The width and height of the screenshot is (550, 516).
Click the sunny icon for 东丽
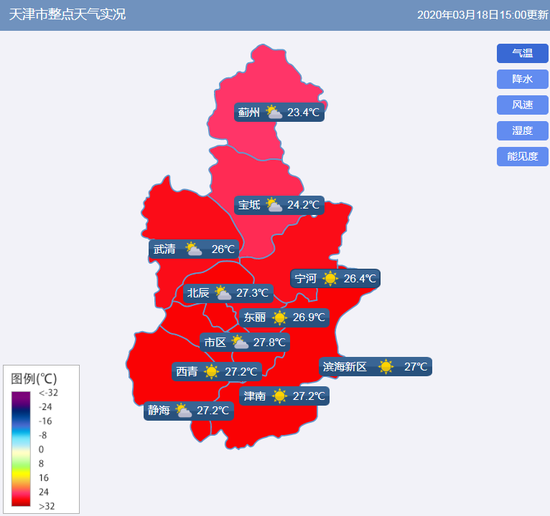(x=279, y=317)
